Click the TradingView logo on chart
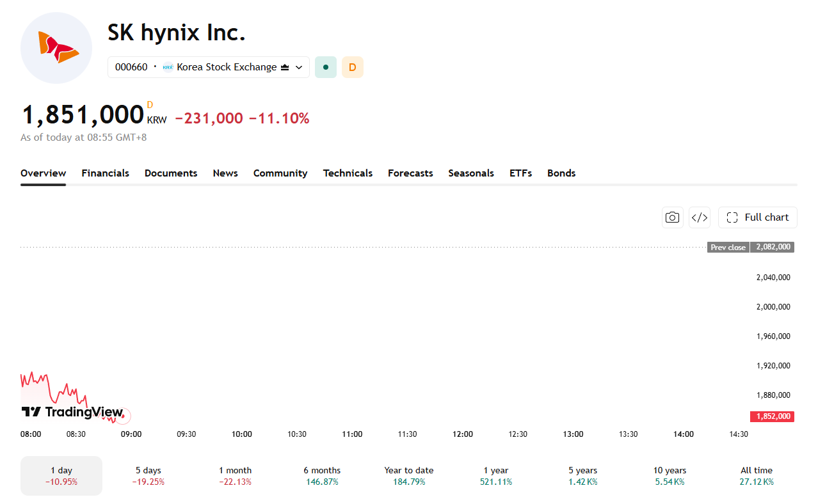This screenshot has height=504, width=818. click(x=72, y=412)
